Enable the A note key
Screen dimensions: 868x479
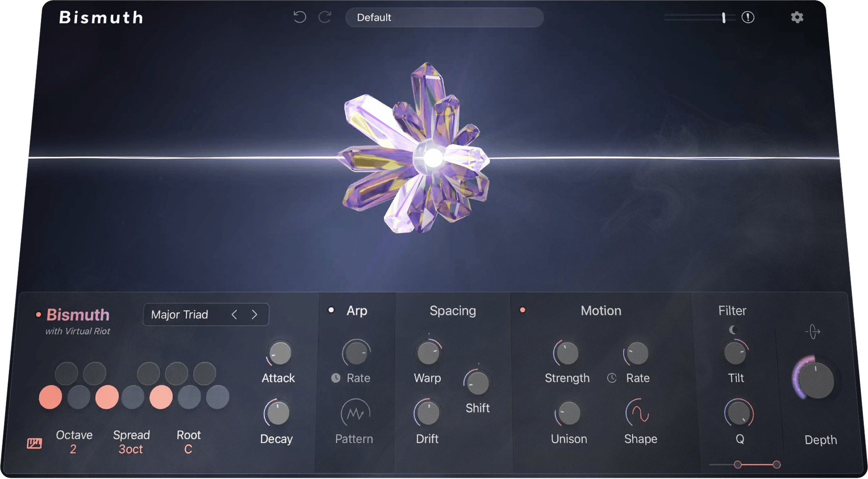point(189,397)
